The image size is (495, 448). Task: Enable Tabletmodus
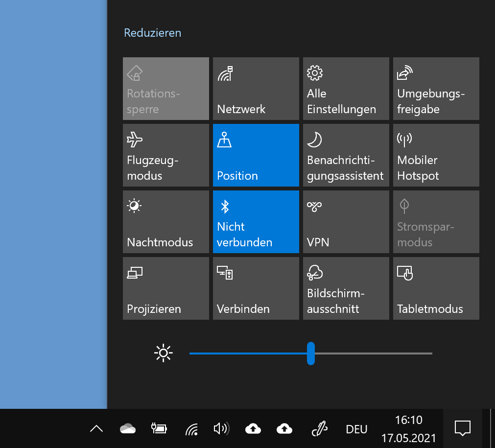pos(435,288)
